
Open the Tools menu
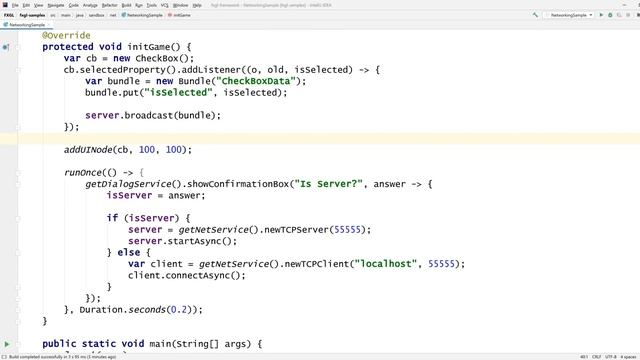coord(151,5)
